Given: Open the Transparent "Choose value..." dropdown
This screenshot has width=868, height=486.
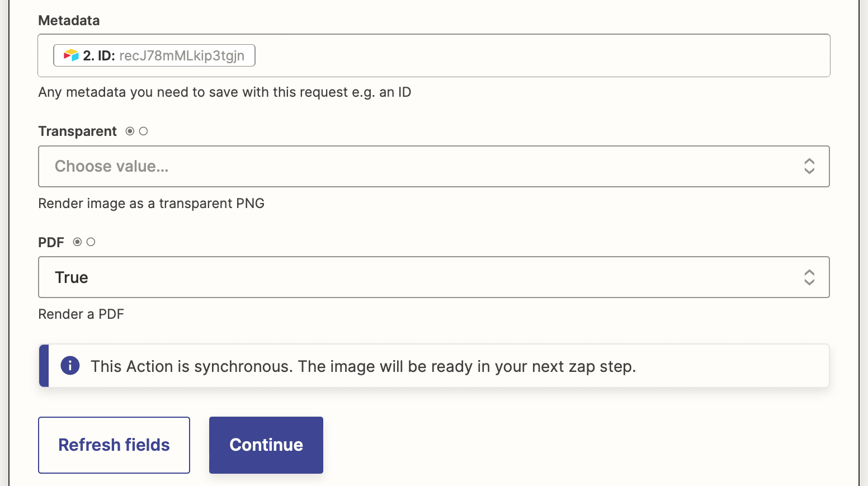Looking at the screenshot, I should (391, 166).
